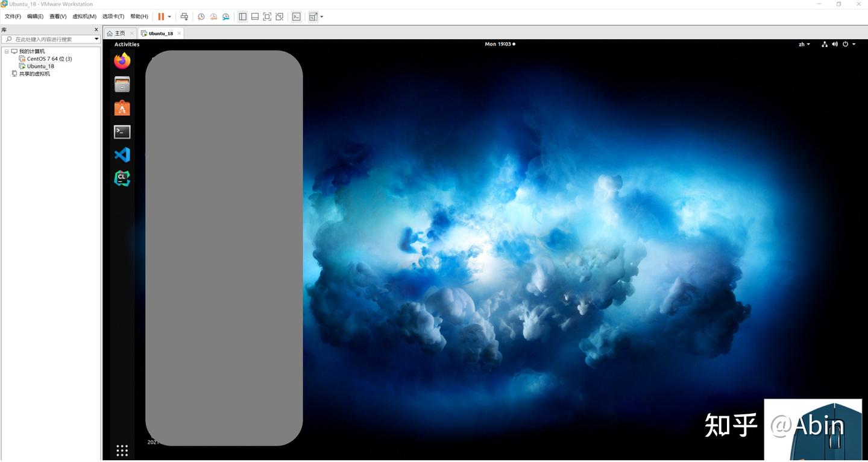The image size is (868, 462).
Task: Click the stretch guest display icon
Action: click(313, 17)
